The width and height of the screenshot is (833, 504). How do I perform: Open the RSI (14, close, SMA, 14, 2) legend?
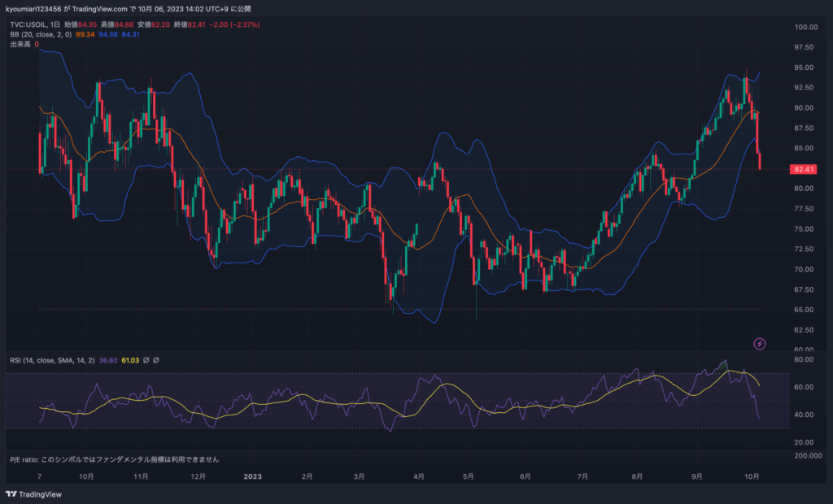[52, 360]
